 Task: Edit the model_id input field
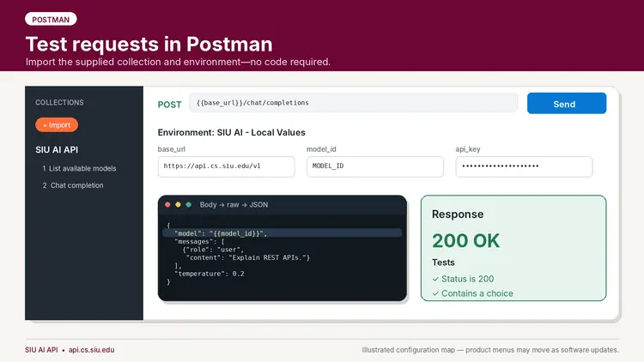point(375,166)
